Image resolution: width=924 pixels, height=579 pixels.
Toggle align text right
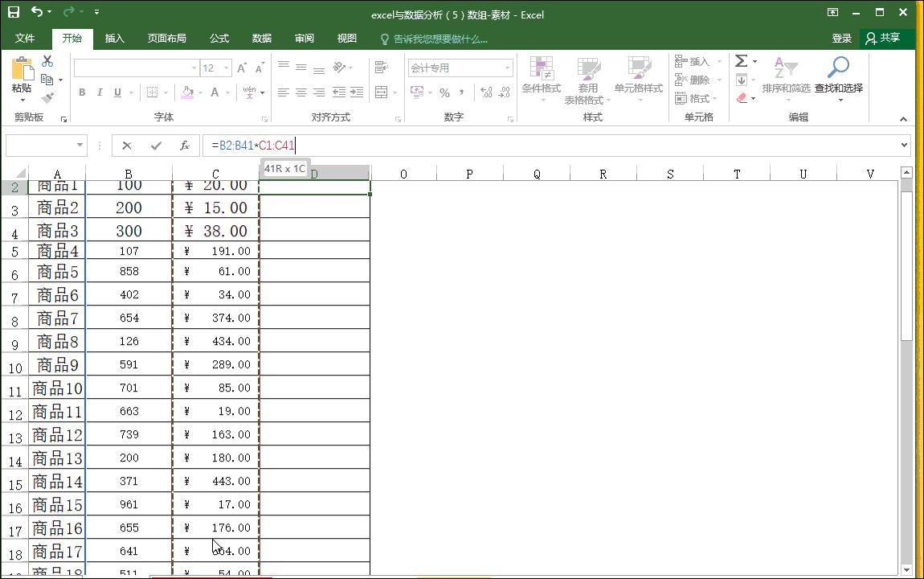[x=319, y=92]
